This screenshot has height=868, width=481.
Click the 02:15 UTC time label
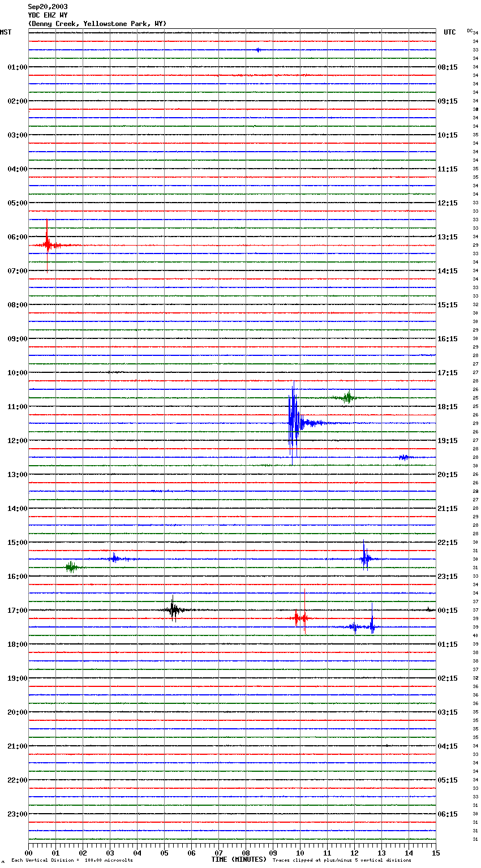tap(448, 678)
